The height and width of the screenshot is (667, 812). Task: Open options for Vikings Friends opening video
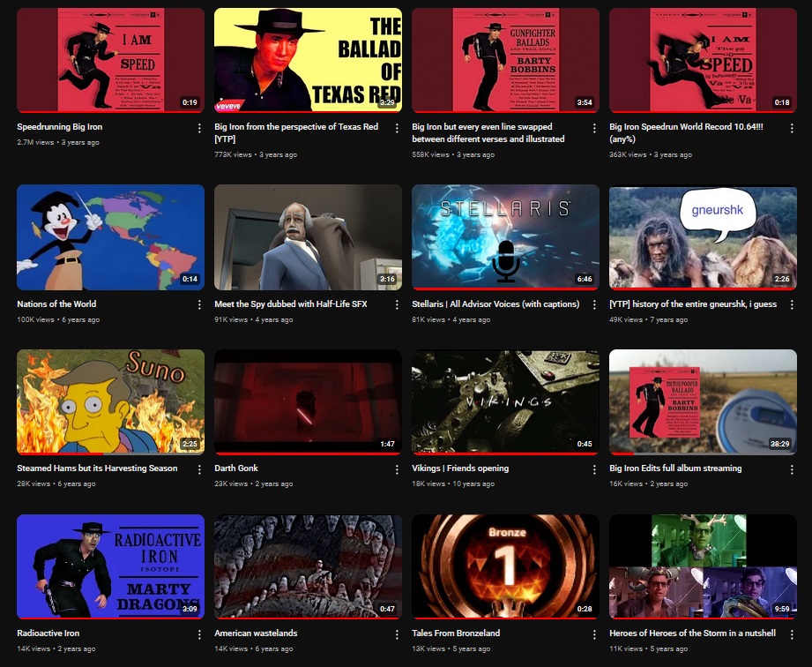click(594, 469)
